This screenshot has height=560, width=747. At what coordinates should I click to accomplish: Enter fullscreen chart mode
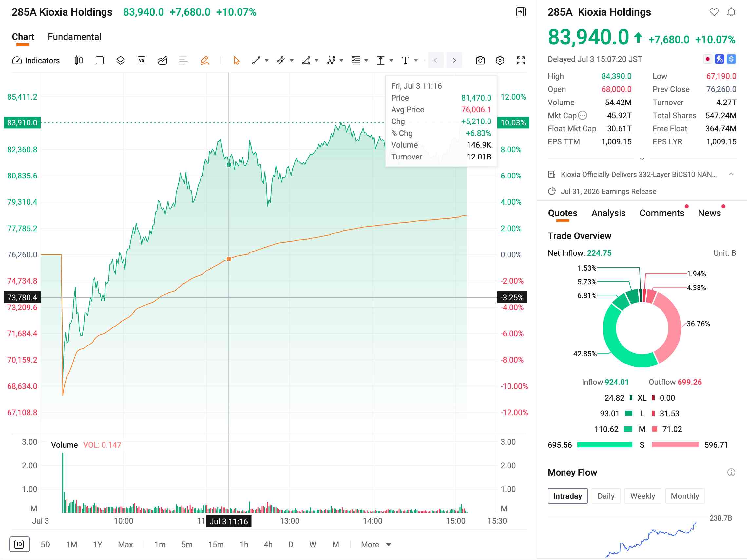[521, 61]
